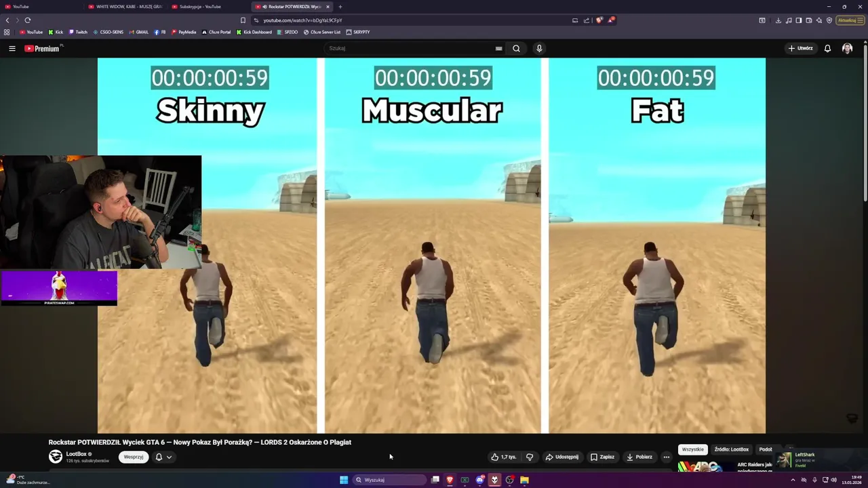Close the Rockstar POTWIERDZIŁ tab
Screen dimensions: 868x488
328,7
